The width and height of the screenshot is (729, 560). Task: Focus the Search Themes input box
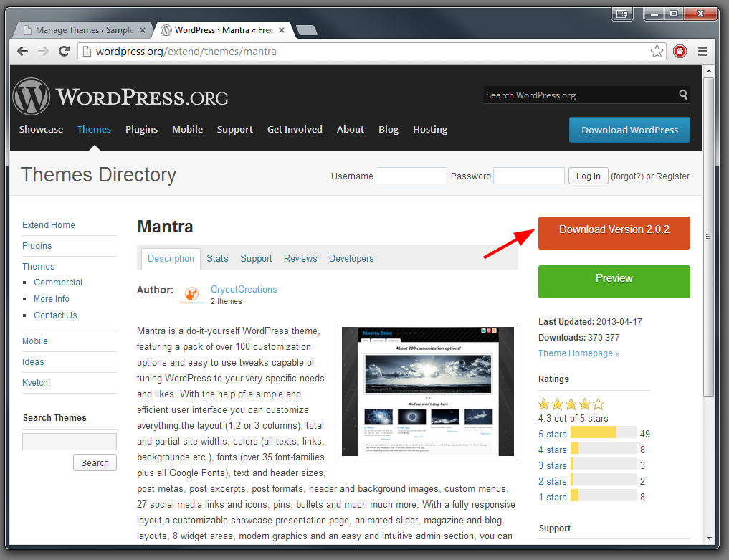tap(70, 442)
